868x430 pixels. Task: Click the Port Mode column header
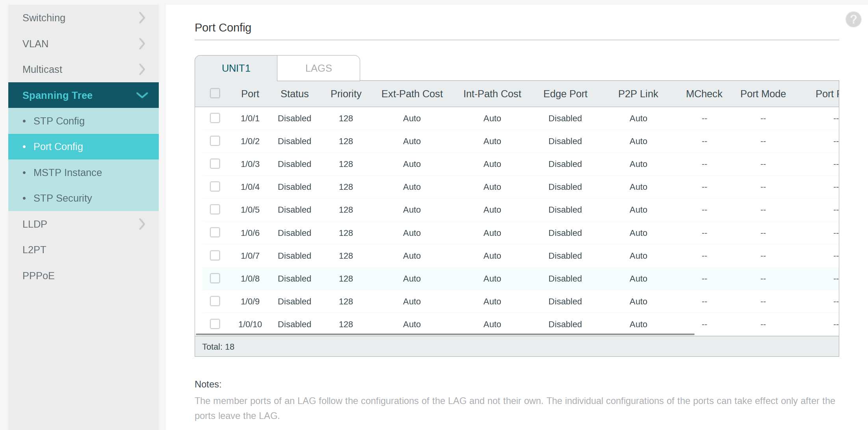pyautogui.click(x=763, y=94)
